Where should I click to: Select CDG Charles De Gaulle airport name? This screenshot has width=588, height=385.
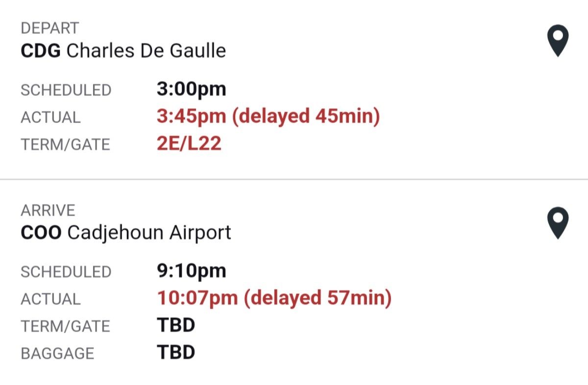pos(123,50)
